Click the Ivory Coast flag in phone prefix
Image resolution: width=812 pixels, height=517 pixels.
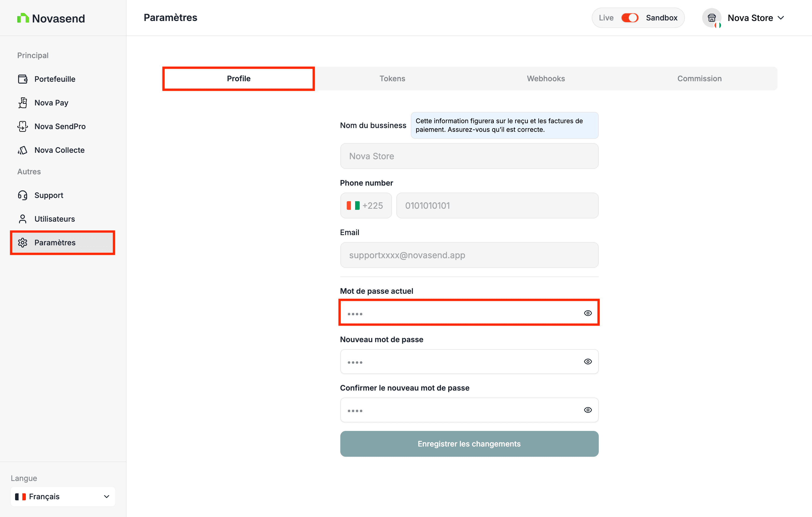point(353,206)
